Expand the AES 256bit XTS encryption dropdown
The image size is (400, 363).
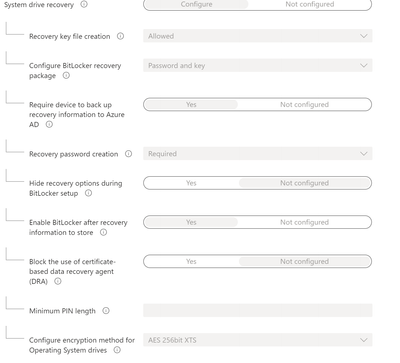258,340
